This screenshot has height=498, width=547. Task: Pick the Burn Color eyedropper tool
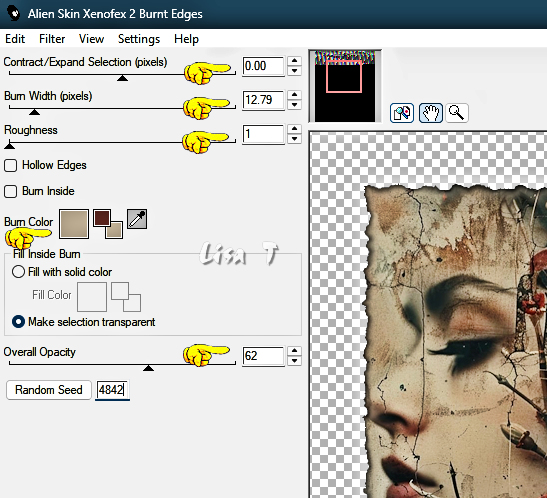click(x=137, y=219)
